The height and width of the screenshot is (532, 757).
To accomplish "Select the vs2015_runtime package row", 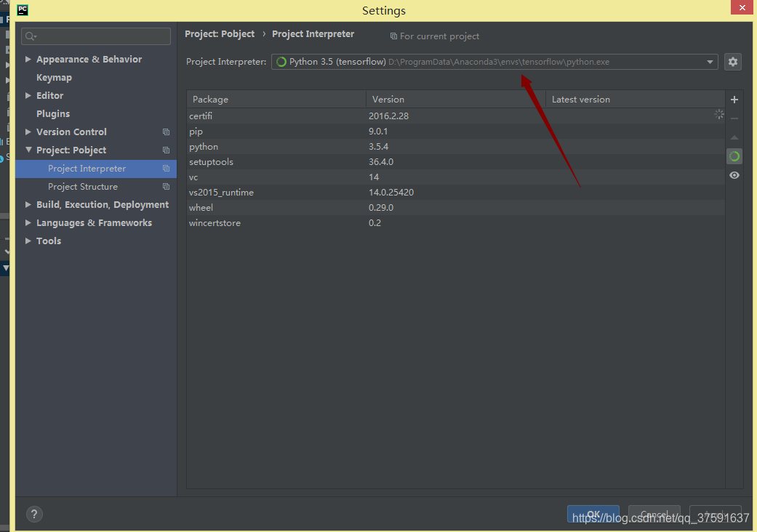I will click(456, 193).
